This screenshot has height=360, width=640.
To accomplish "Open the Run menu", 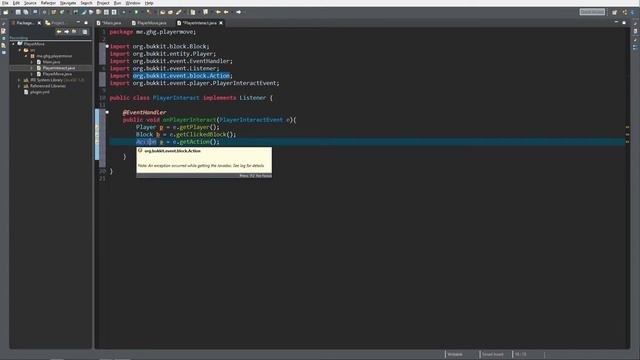I will (117, 3).
